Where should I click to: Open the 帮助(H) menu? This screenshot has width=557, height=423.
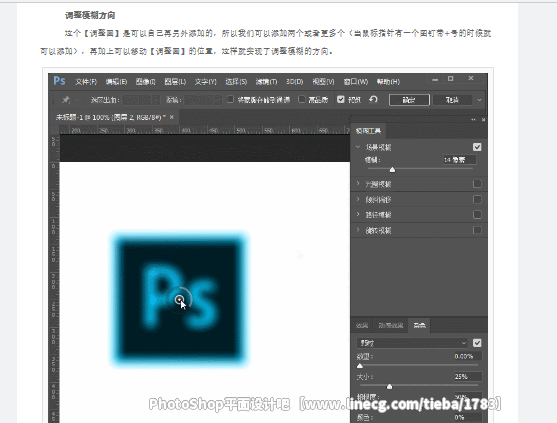click(x=388, y=82)
